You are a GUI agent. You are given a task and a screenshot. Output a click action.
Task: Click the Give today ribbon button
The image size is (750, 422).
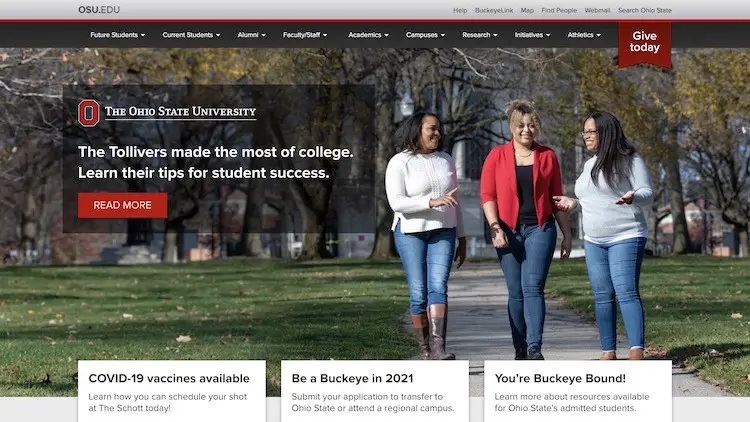coord(645,44)
